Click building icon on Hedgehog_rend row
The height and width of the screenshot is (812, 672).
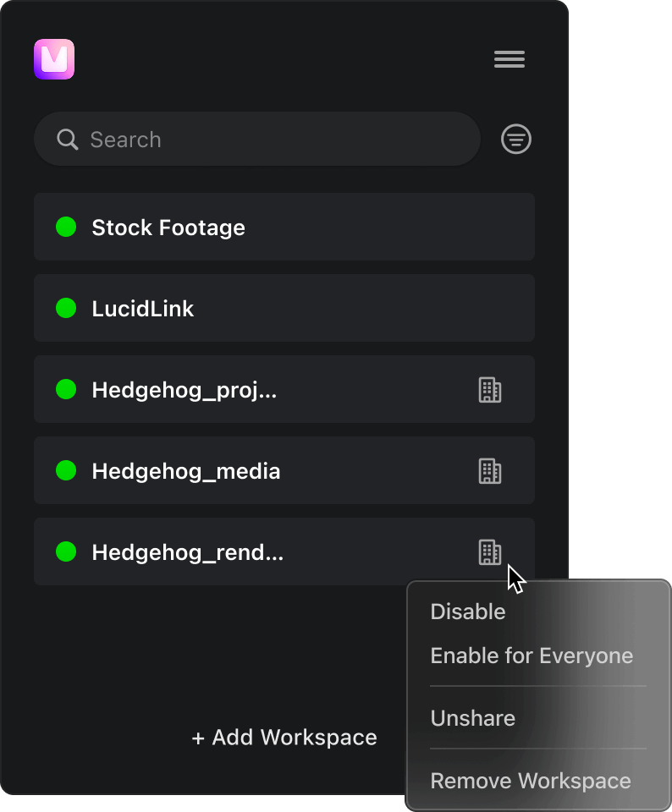(490, 552)
